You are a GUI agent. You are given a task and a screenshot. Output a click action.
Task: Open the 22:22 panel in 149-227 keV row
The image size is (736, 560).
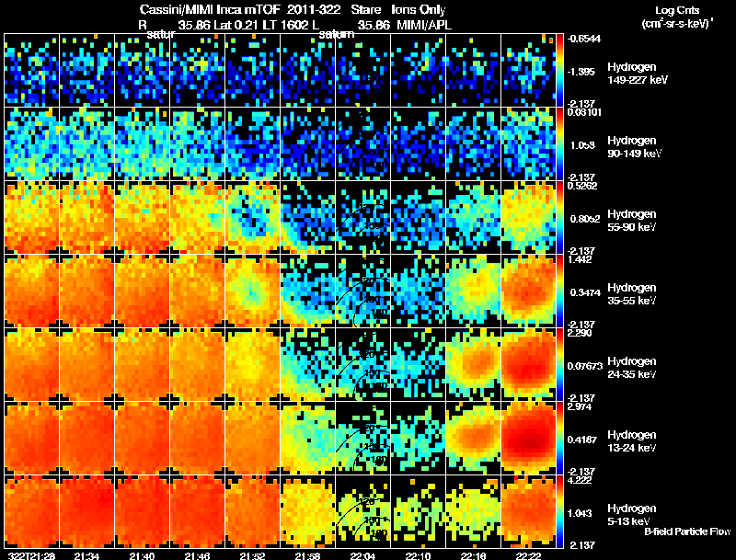[x=528, y=71]
